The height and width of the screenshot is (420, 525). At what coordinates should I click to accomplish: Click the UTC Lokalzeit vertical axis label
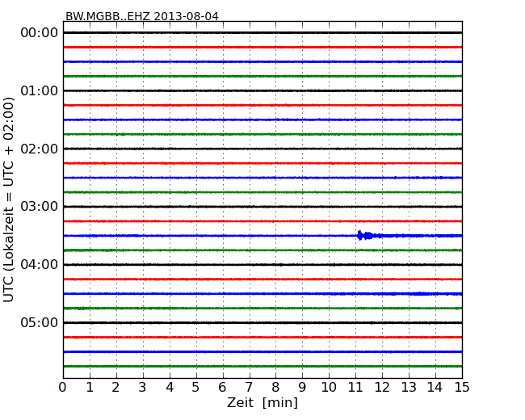[x=9, y=199]
